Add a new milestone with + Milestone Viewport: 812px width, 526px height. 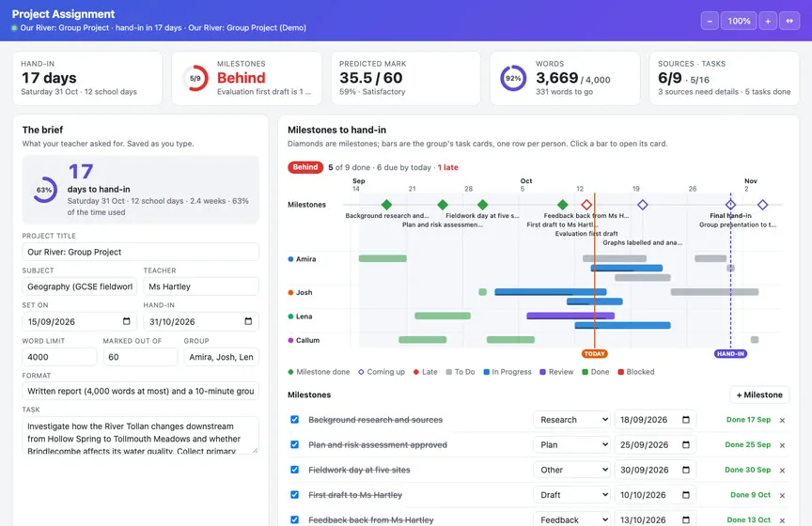[x=759, y=395]
